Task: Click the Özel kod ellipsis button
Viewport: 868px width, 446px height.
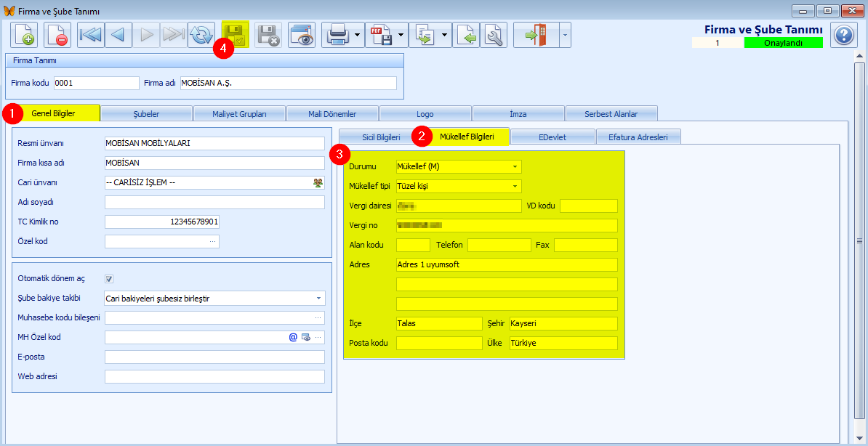Action: (212, 241)
